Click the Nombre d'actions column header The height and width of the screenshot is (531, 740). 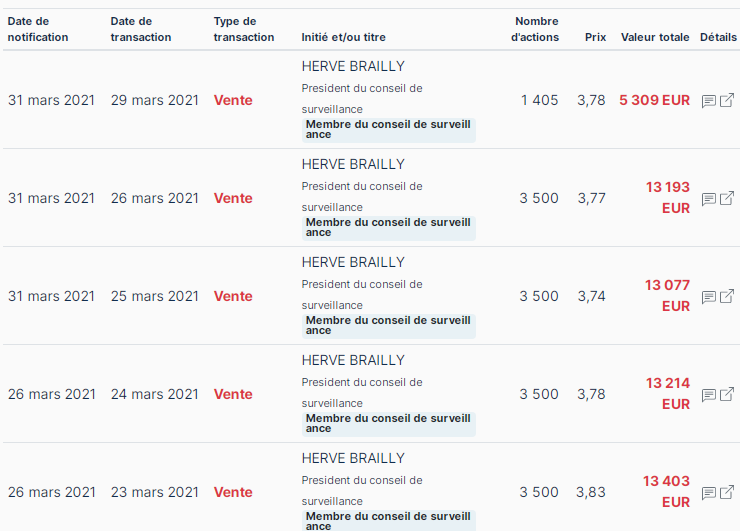click(535, 29)
